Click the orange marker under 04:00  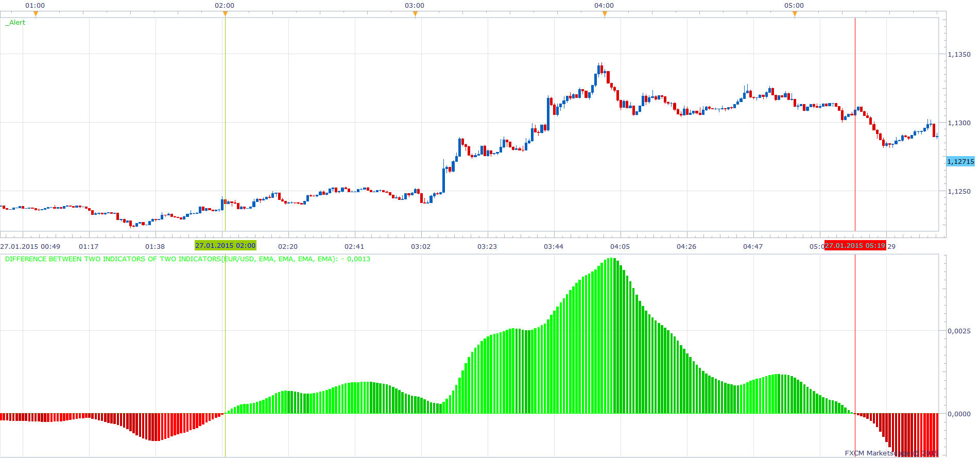[x=605, y=14]
